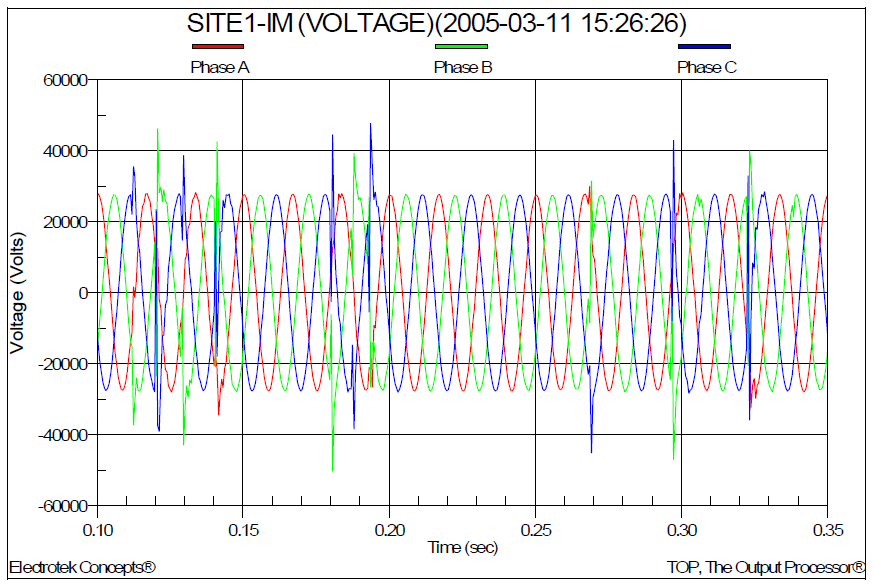The width and height of the screenshot is (874, 588).
Task: Select the 0 tick on voltage axis
Action: (84, 293)
